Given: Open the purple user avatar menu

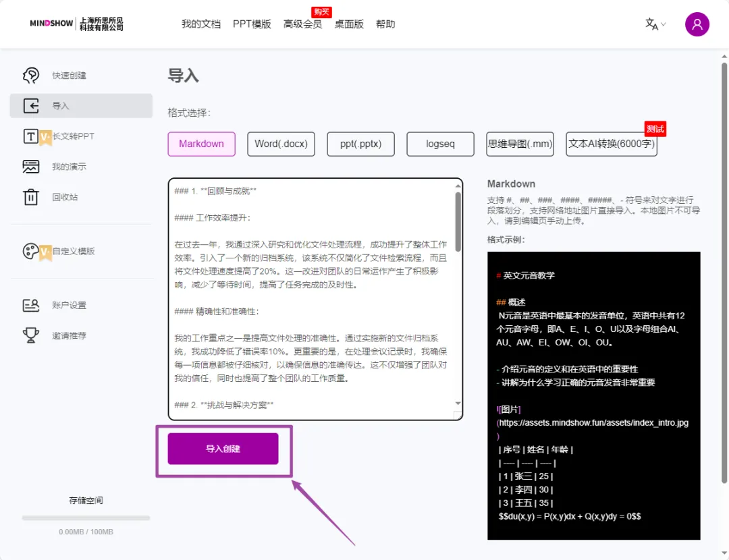Looking at the screenshot, I should coord(697,24).
